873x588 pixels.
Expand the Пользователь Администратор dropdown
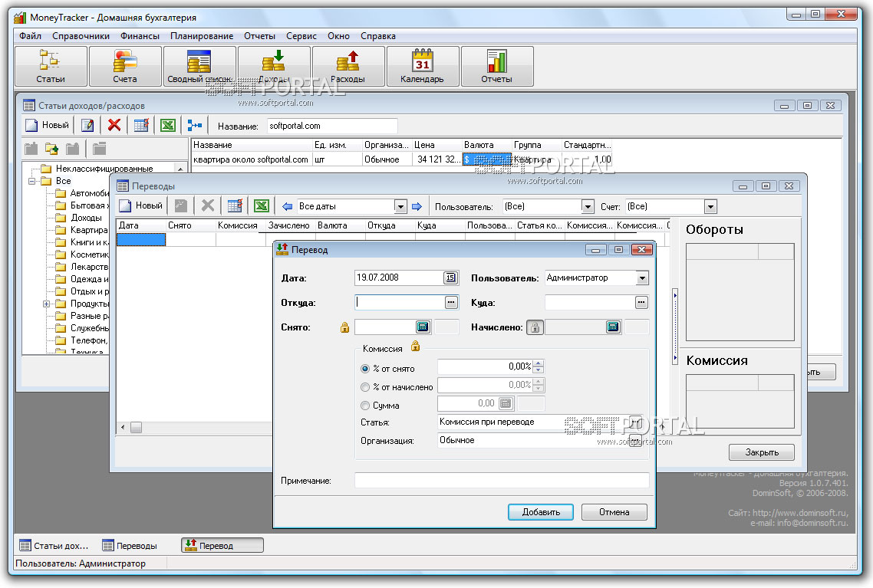642,278
